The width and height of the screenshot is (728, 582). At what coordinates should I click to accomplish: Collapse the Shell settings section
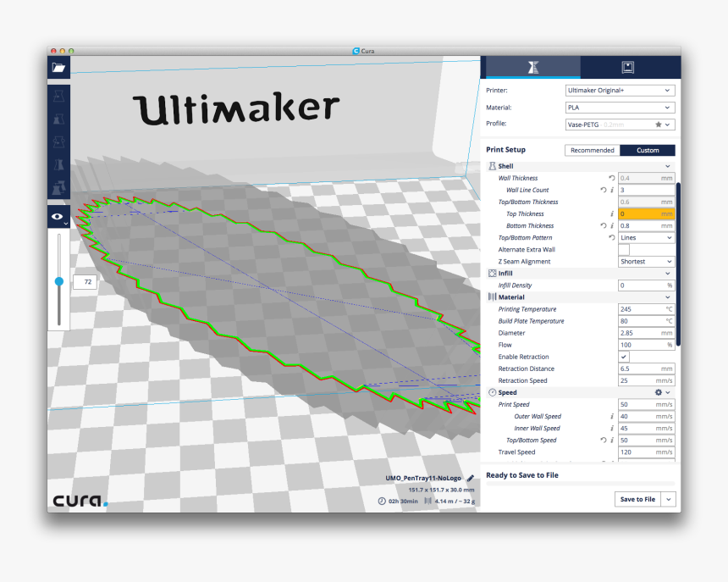667,165
